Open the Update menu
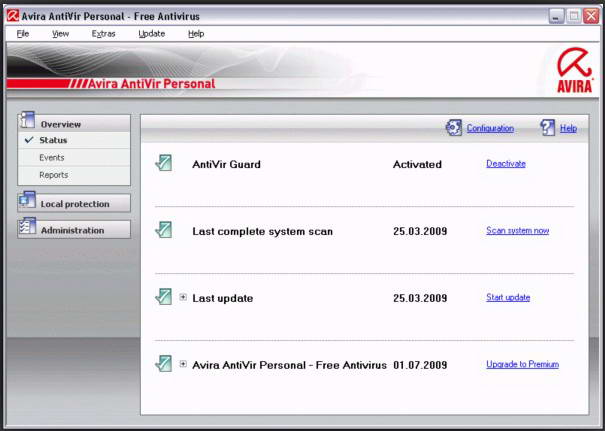 point(152,34)
